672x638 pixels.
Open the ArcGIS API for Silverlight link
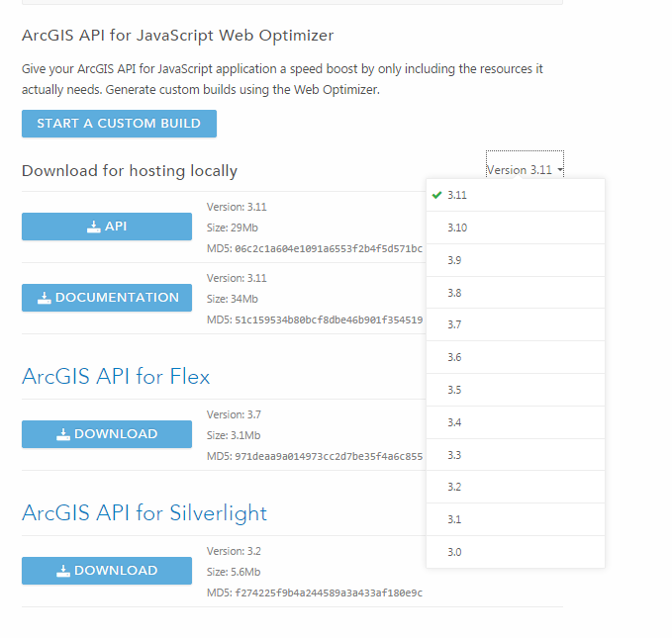(144, 513)
